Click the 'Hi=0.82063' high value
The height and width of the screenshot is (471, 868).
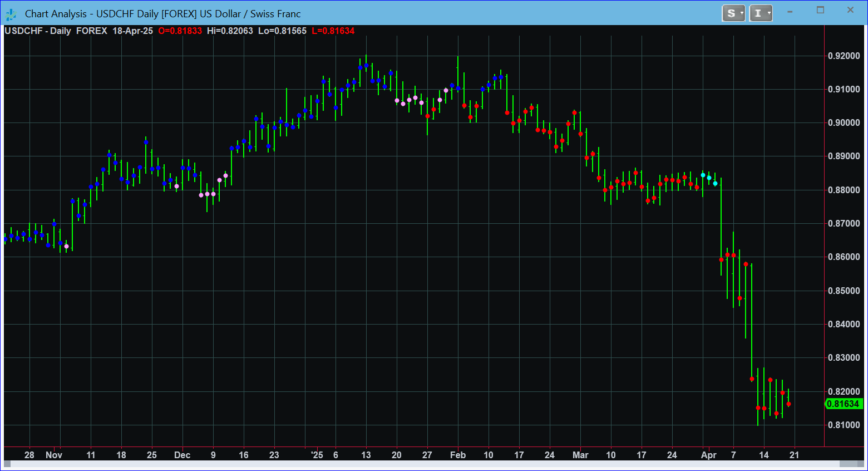[x=230, y=31]
